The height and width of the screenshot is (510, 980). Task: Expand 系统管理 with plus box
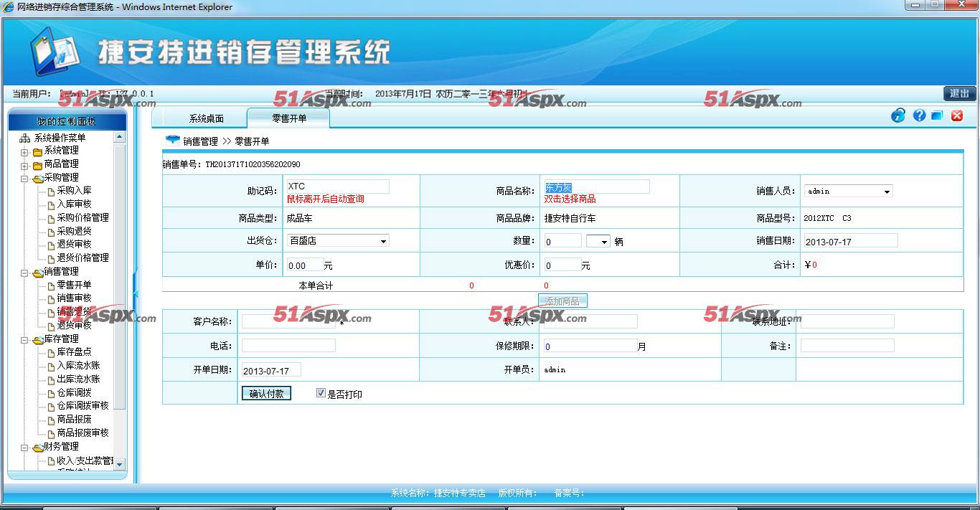pos(24,152)
